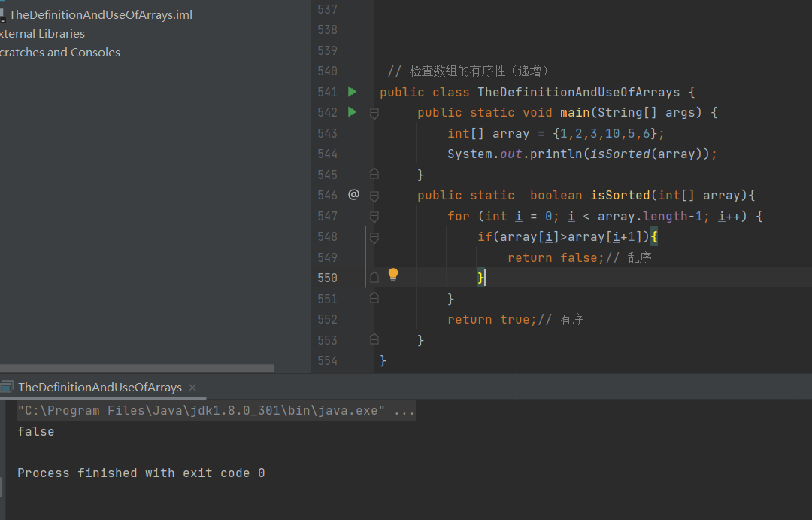Screen dimensions: 812x520
Task: Click the 'false' output line in console
Action: [x=36, y=431]
